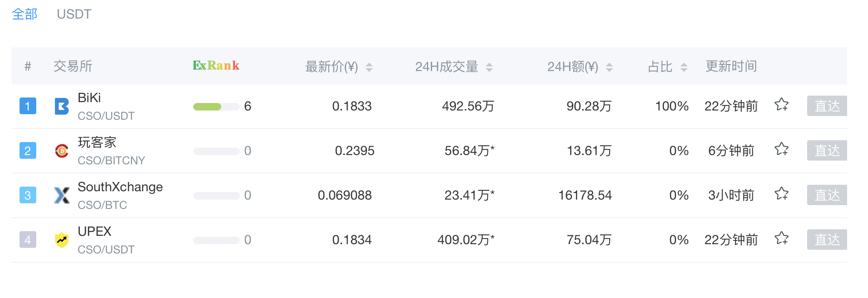Click BiKi's green ExRank rating bar
The image size is (868, 298).
click(216, 107)
